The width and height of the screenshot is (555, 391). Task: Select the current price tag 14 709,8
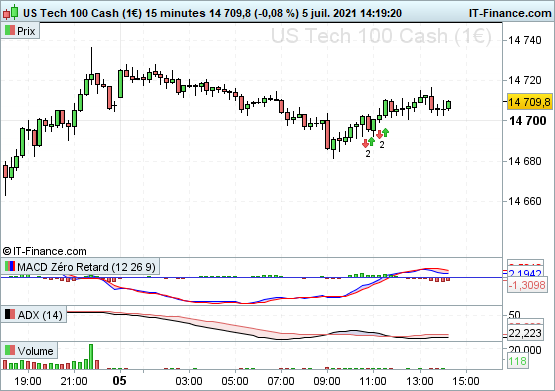pos(530,102)
